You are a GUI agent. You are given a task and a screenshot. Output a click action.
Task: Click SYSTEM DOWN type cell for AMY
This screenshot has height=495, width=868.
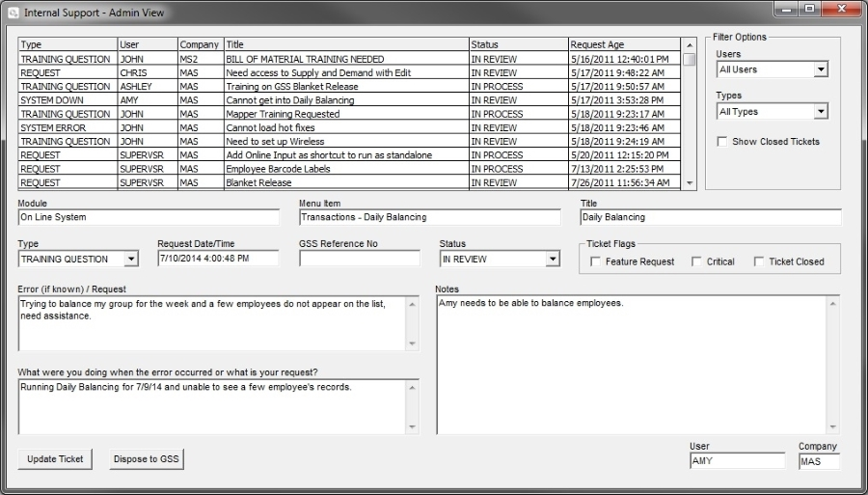coord(68,100)
